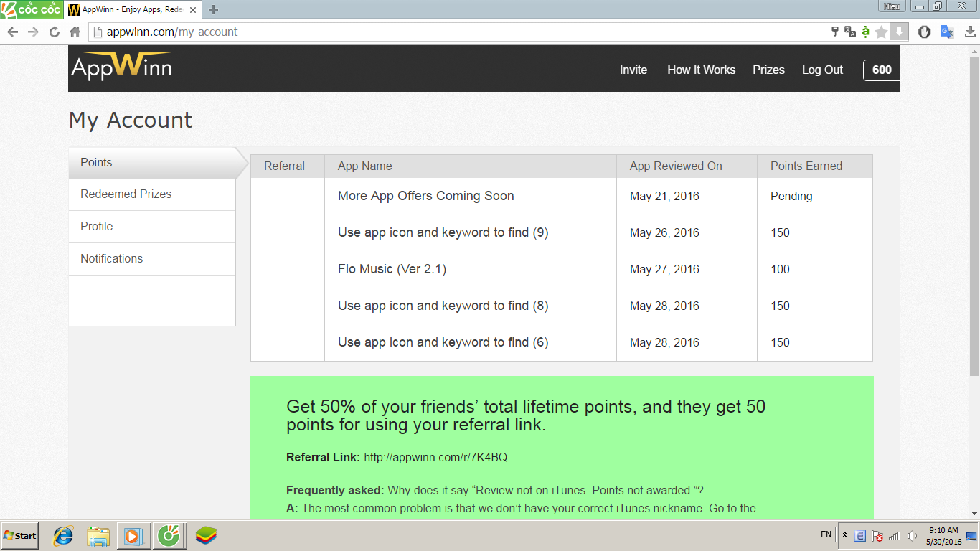Open the taskbar clock and date

coord(943,536)
